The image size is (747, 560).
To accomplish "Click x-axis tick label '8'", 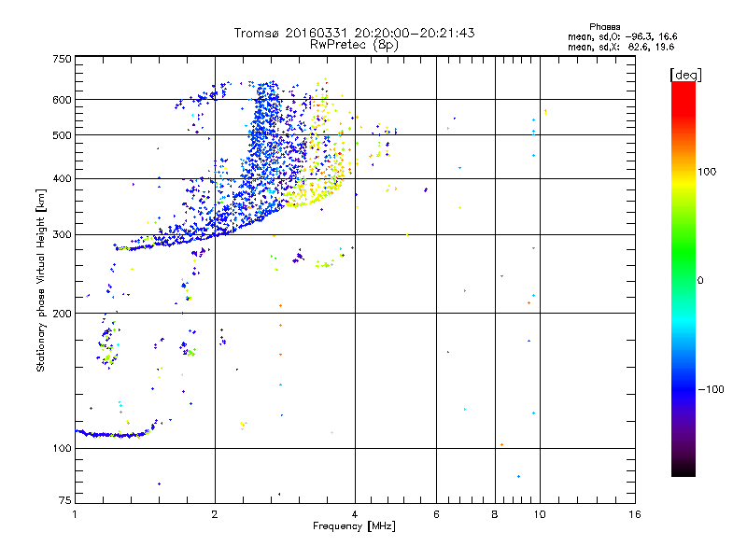I will pyautogui.click(x=495, y=514).
